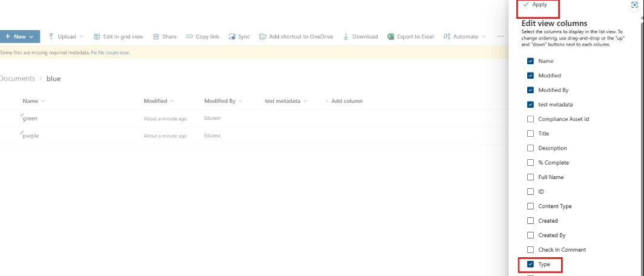This screenshot has height=276, width=644.
Task: Click the Sync icon
Action: 232,36
